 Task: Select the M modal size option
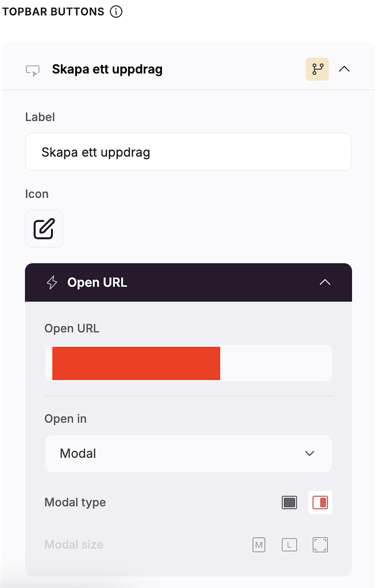258,544
